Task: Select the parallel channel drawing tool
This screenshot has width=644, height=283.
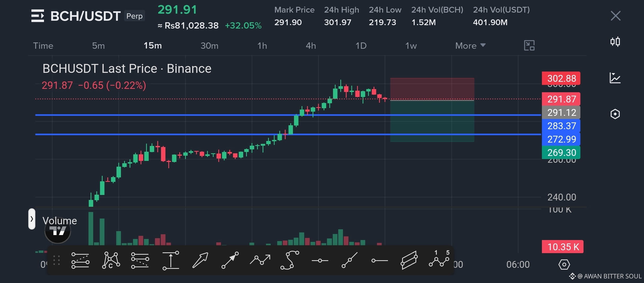Action: pos(409,260)
